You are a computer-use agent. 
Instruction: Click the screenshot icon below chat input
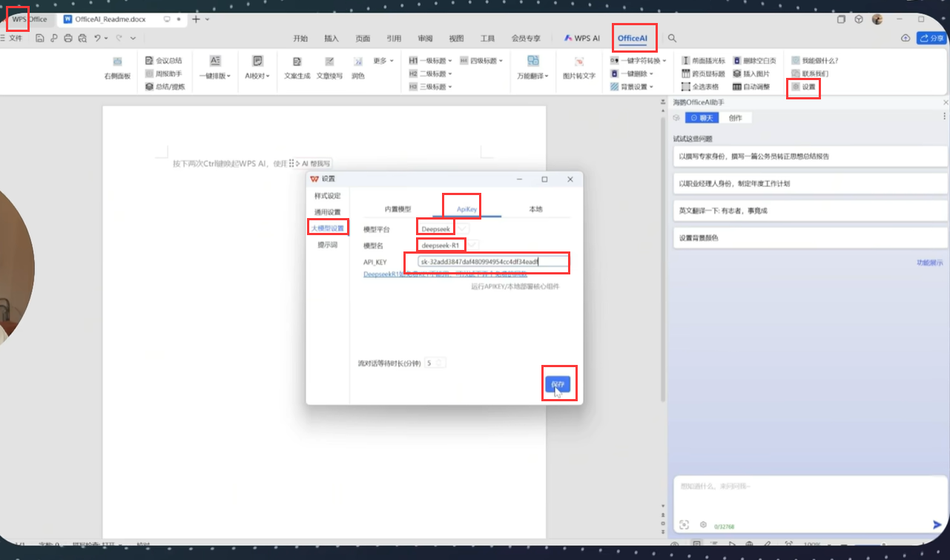[x=684, y=524]
